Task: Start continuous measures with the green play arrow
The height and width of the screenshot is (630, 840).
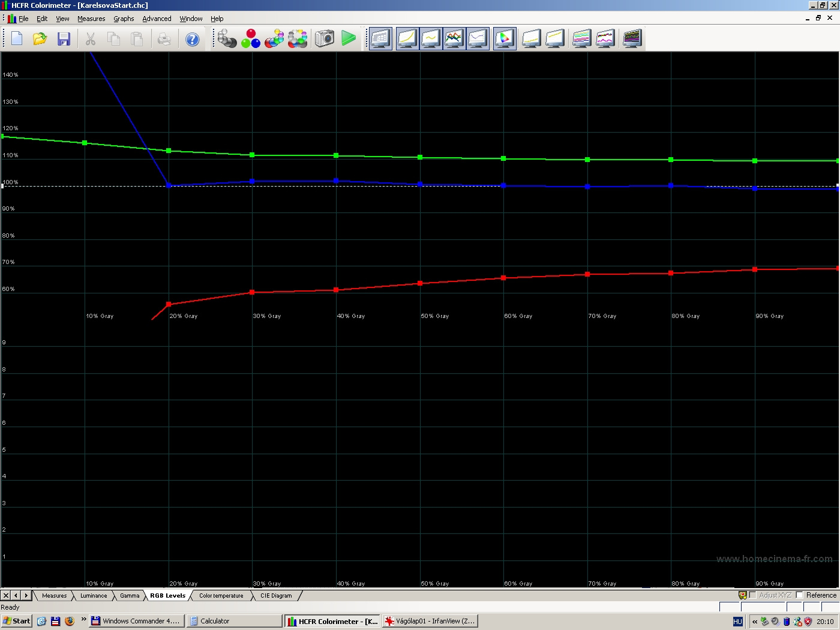Action: (x=349, y=39)
